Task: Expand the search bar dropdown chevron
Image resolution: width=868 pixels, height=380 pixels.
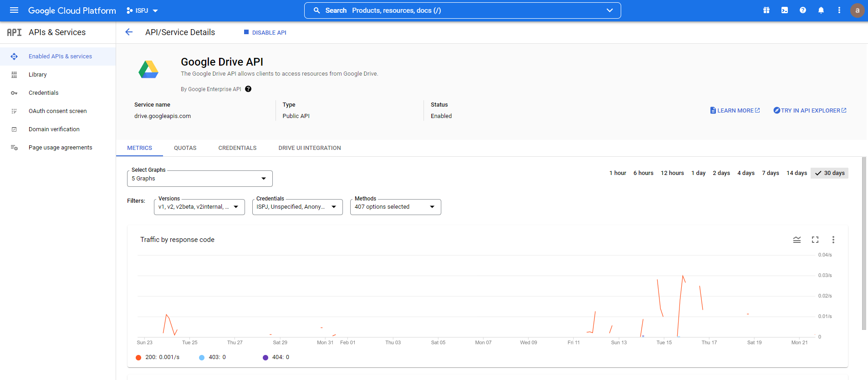Action: 610,10
